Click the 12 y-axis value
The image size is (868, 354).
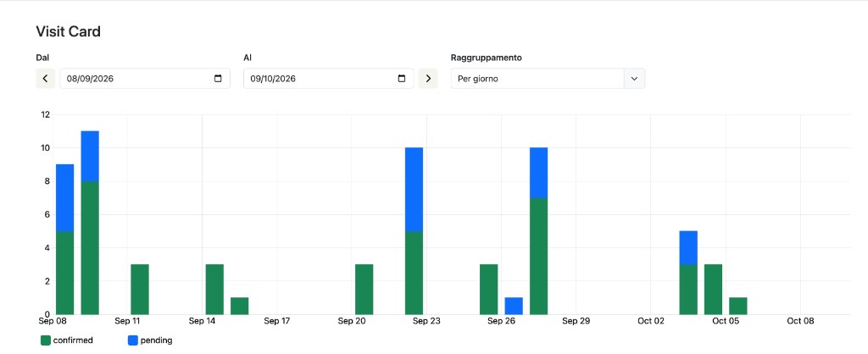click(x=46, y=114)
